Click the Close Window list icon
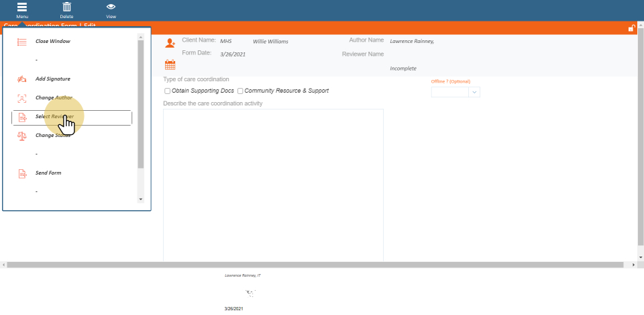The image size is (644, 315). 21,42
